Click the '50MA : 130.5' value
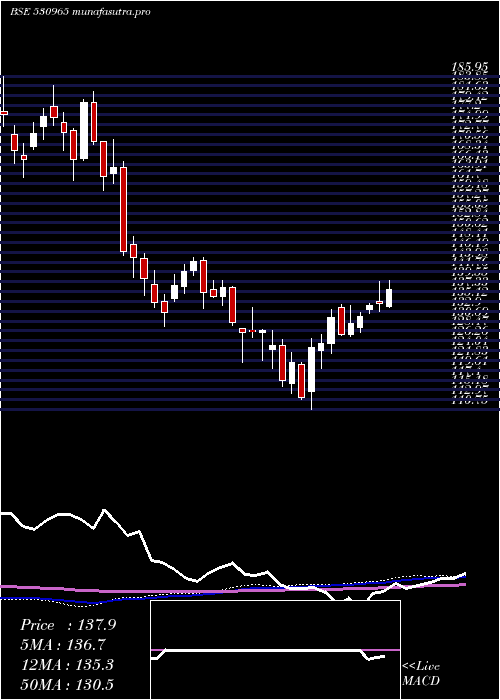This screenshot has height=700, width=500. (67, 684)
